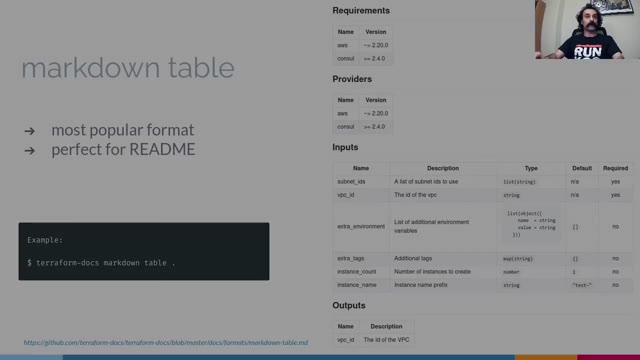Click the list(string) type cell
The image size is (640, 360).
[x=519, y=182]
